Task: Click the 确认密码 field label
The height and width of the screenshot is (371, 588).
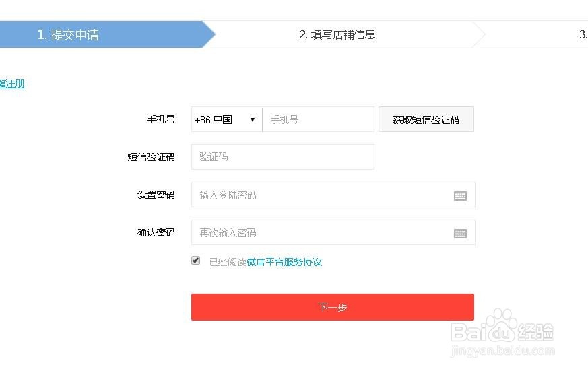Action: (156, 232)
